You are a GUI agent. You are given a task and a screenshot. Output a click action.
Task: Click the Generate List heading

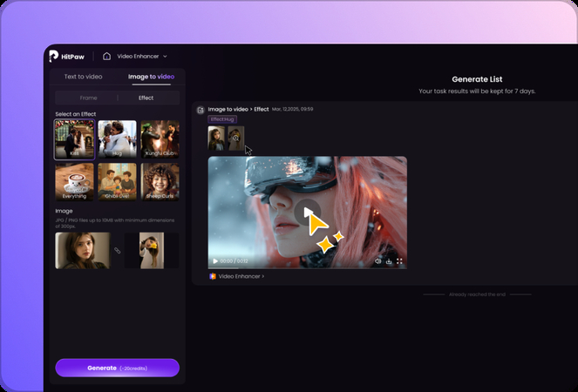[477, 79]
